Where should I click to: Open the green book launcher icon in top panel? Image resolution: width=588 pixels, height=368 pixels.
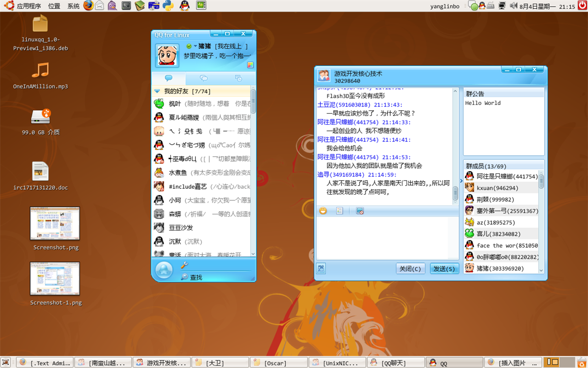140,6
